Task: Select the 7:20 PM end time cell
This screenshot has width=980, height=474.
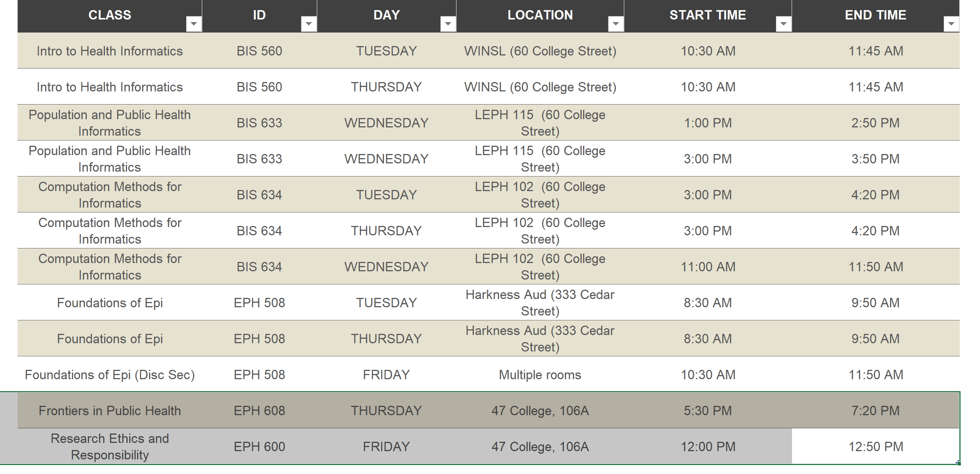Action: click(x=876, y=410)
